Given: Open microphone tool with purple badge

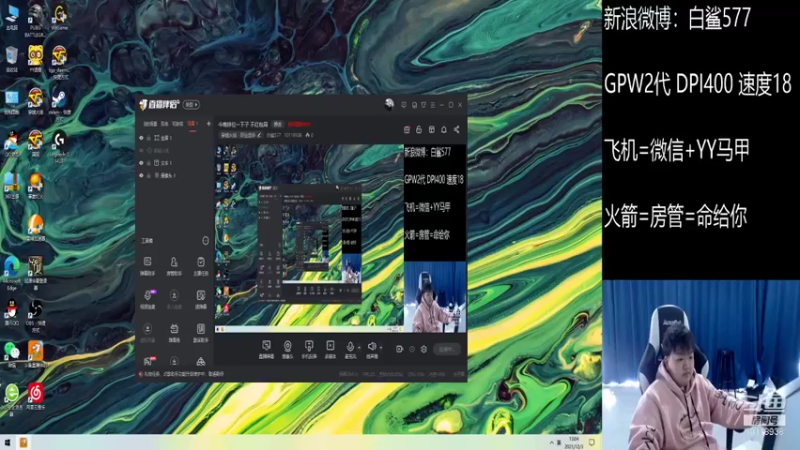Looking at the screenshot, I should click(147, 299).
